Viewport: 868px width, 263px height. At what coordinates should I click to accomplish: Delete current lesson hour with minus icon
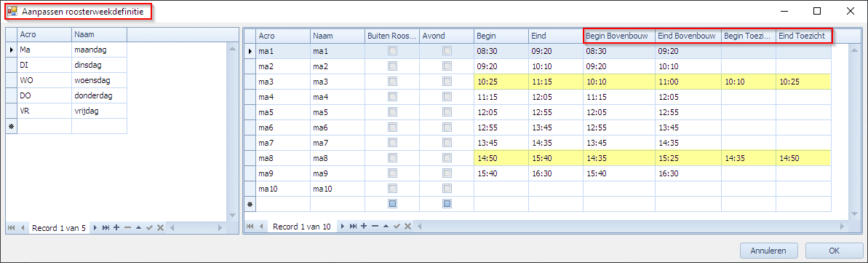coord(375,227)
